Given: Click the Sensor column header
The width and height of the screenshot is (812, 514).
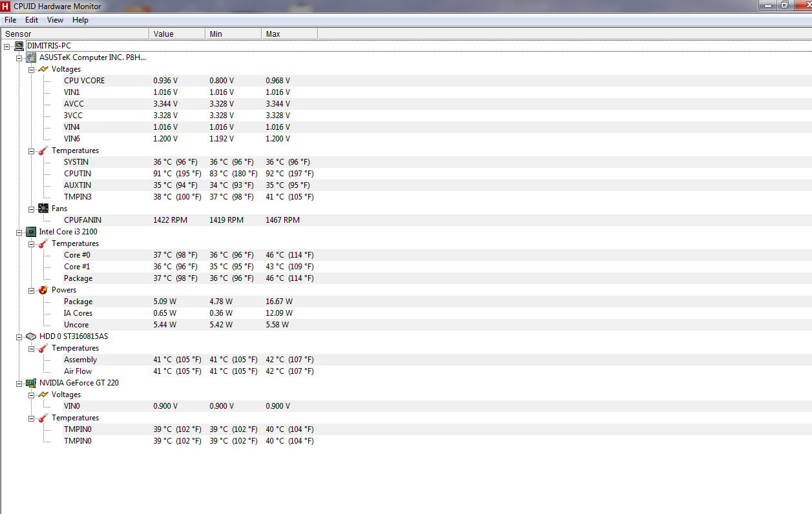Looking at the screenshot, I should coord(75,34).
